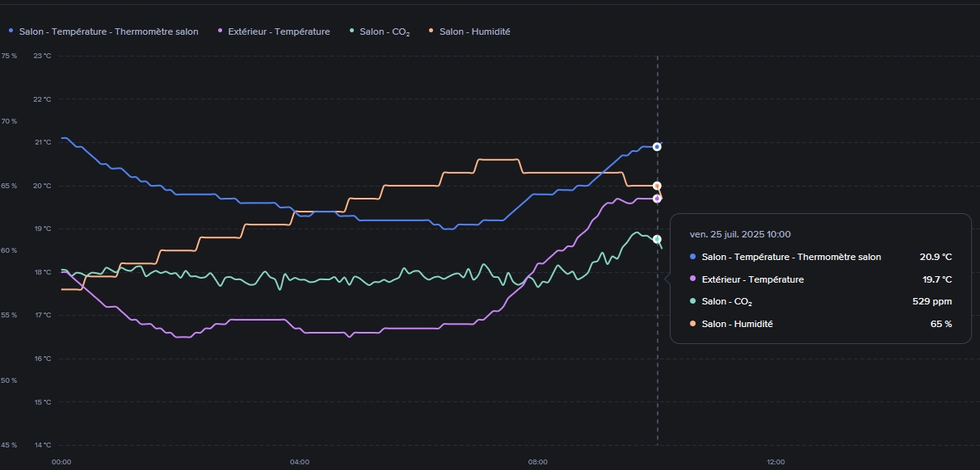Hide the Thermomètre salon series via legend label
980x470 pixels.
(108, 31)
